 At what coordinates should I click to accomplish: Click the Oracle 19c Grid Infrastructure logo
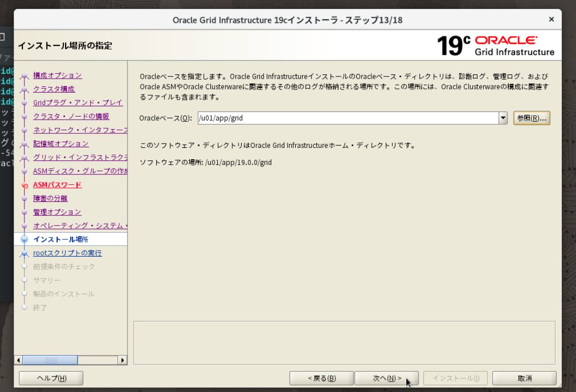pos(496,45)
